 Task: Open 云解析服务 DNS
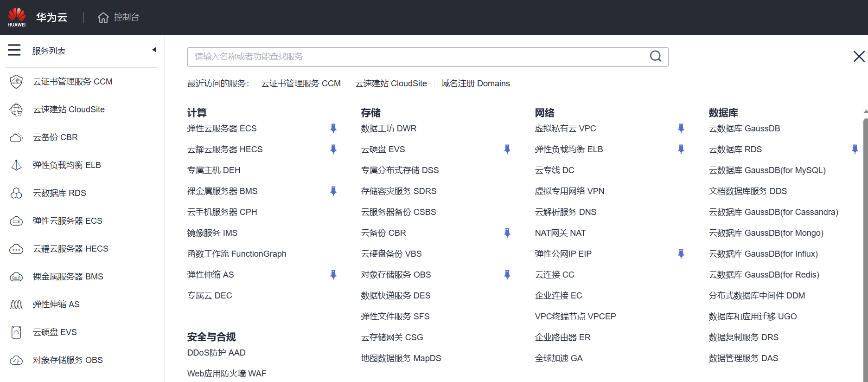566,212
